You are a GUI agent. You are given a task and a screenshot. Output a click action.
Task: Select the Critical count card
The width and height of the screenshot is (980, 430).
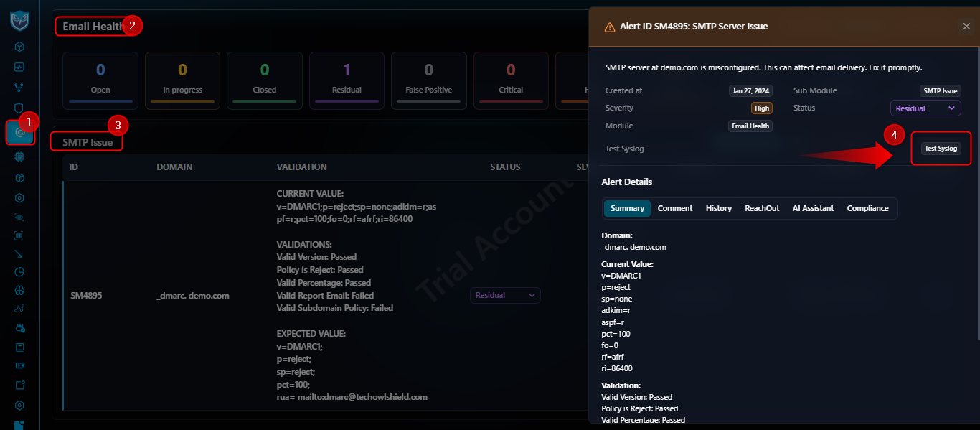pyautogui.click(x=511, y=81)
